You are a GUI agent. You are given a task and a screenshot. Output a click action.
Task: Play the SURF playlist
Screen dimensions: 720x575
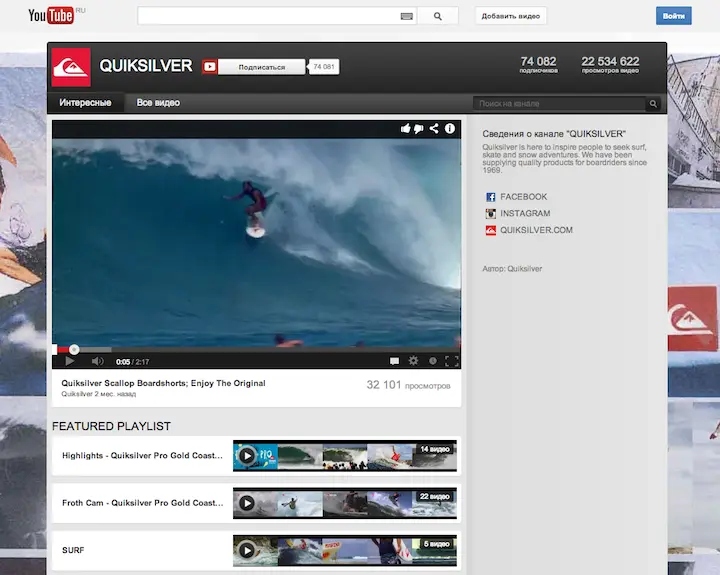click(247, 550)
